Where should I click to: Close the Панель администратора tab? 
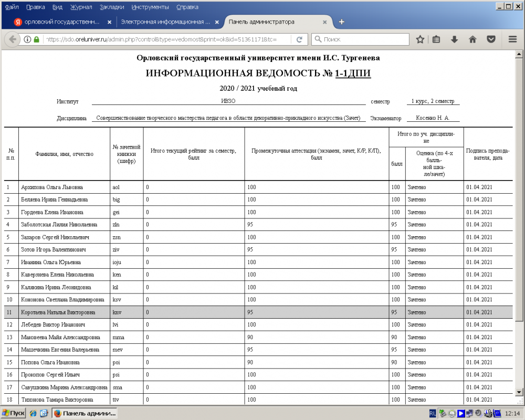[325, 23]
